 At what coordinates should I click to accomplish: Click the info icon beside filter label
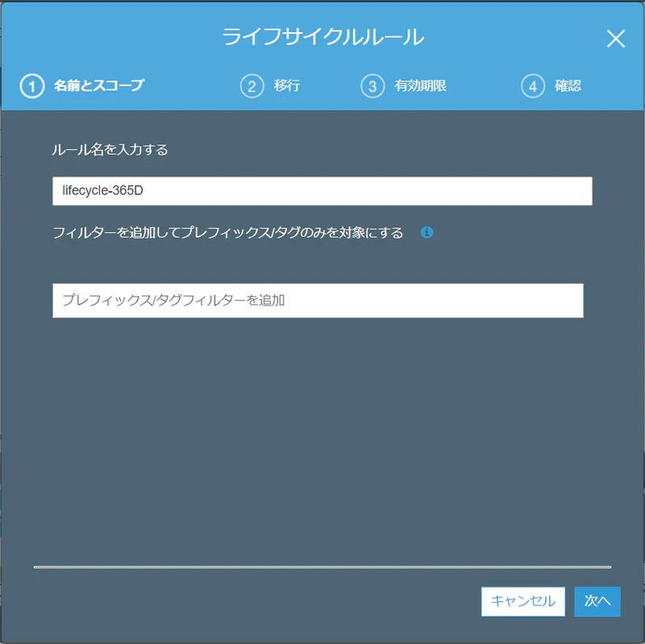tap(427, 232)
